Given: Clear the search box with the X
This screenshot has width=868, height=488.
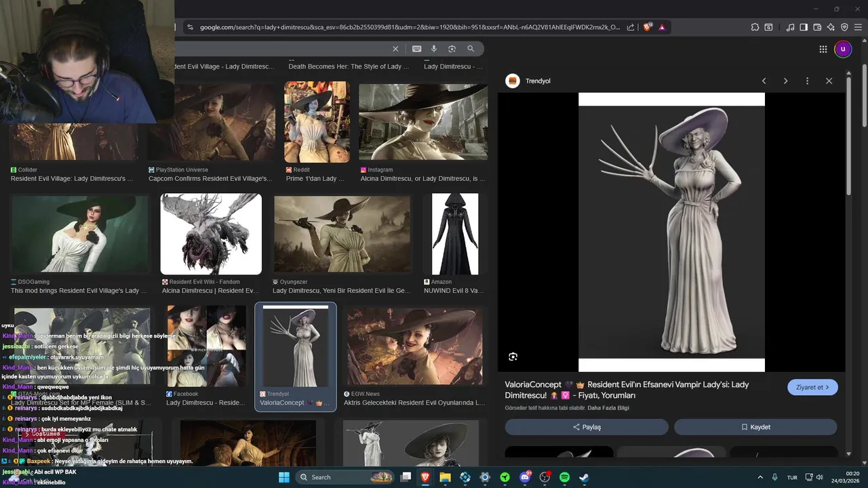Looking at the screenshot, I should tap(395, 49).
